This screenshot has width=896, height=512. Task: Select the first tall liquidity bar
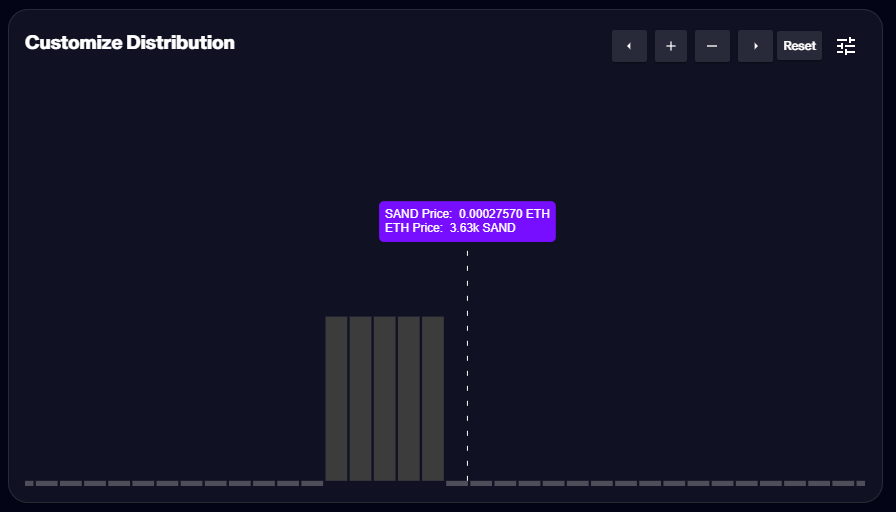(337, 399)
